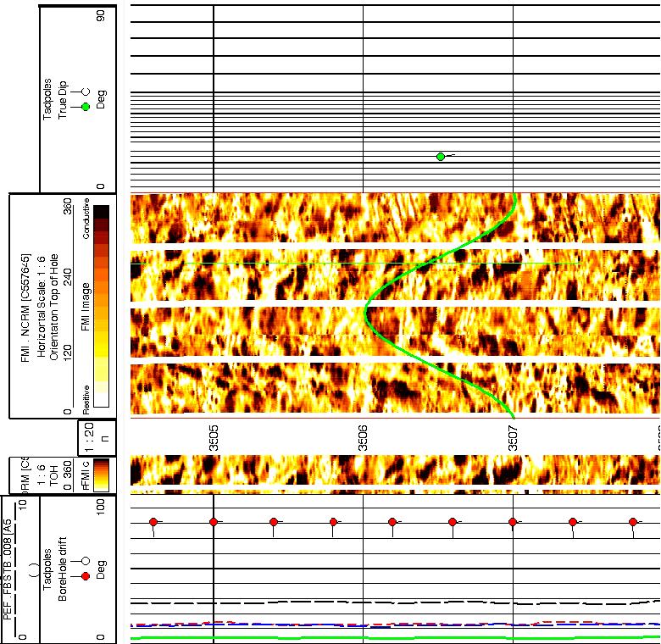
Task: Select the 3505 depth label
Action: 214,437
